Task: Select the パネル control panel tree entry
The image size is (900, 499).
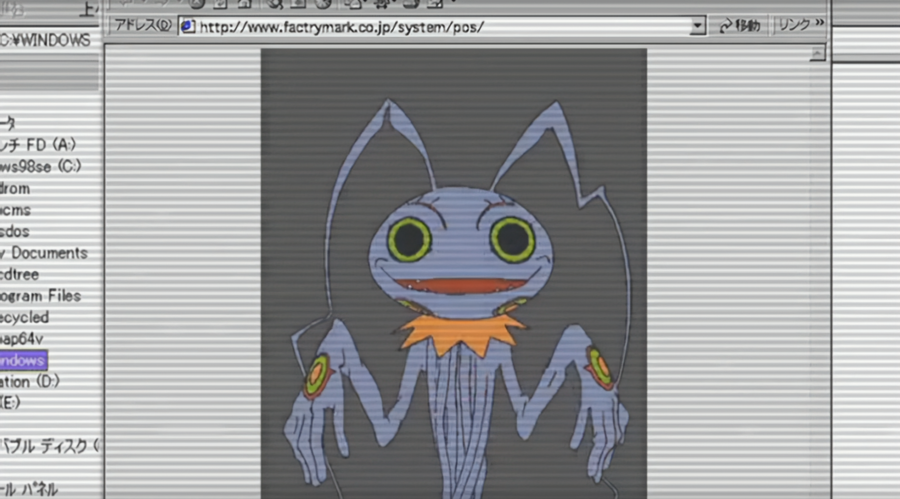Action: (29, 489)
